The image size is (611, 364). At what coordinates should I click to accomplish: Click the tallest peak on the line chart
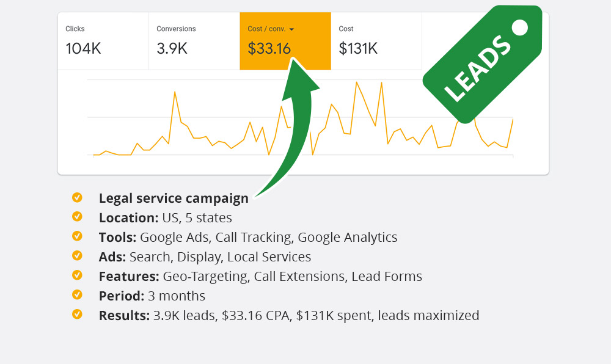pyautogui.click(x=356, y=82)
